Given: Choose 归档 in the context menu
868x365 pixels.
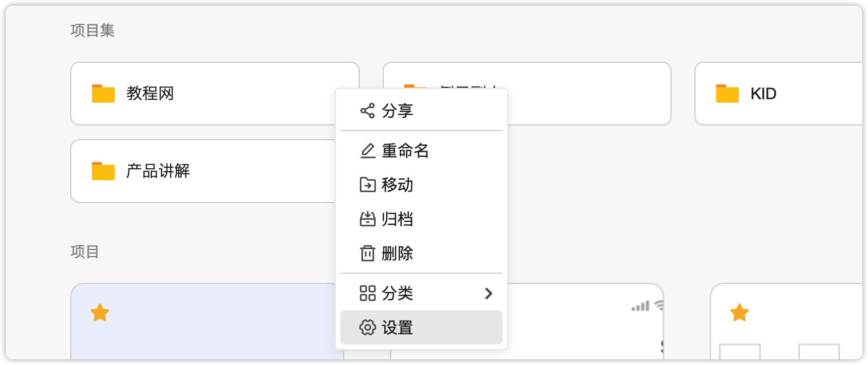Looking at the screenshot, I should pyautogui.click(x=397, y=219).
